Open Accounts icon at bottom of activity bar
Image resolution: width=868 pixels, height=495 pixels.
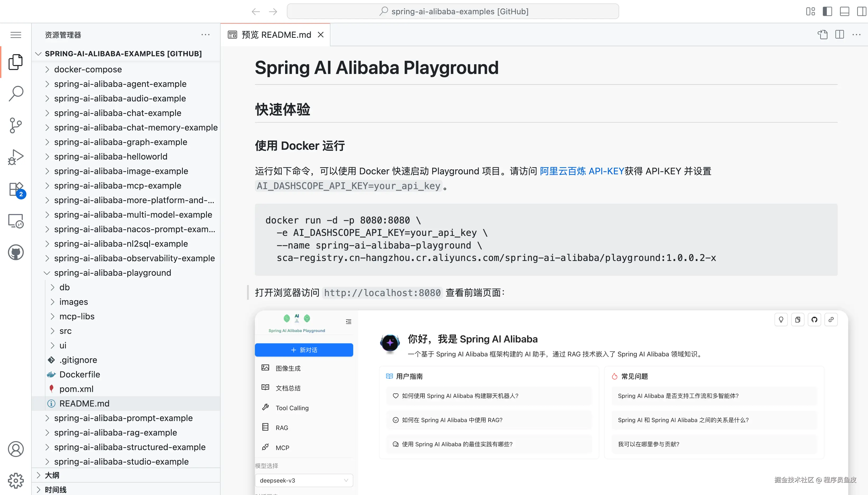pos(16,449)
